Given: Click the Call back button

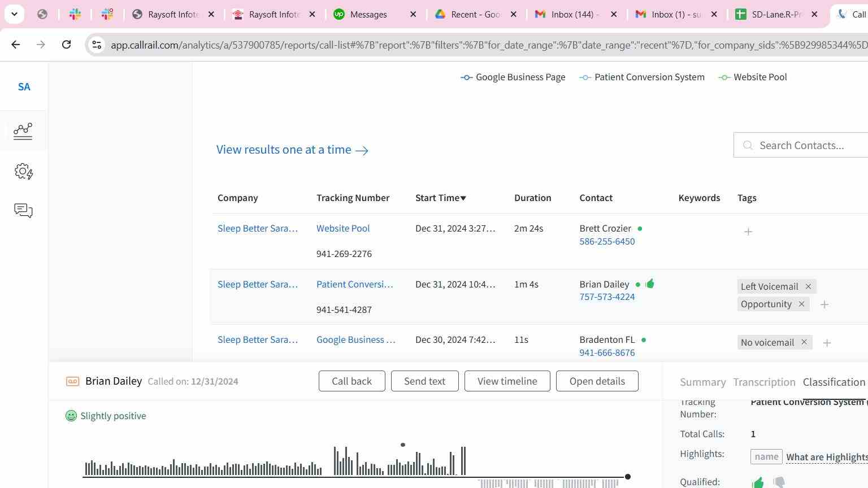Looking at the screenshot, I should [351, 381].
